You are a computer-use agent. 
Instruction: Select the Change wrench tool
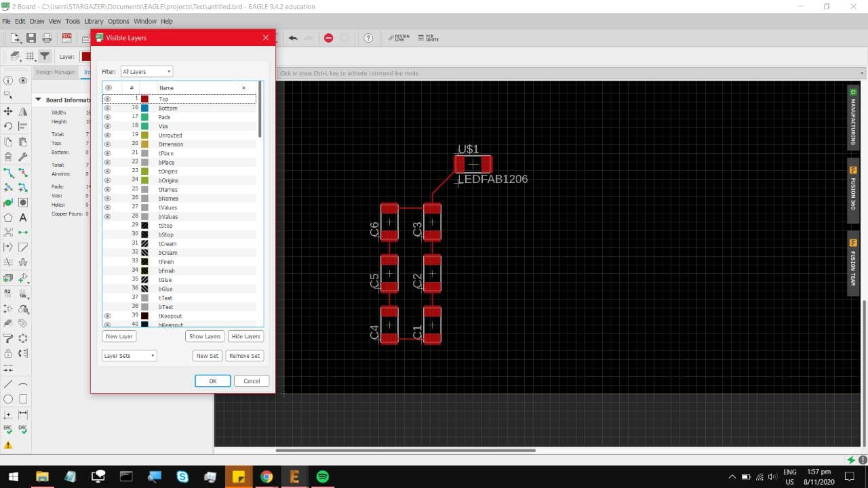[x=23, y=157]
